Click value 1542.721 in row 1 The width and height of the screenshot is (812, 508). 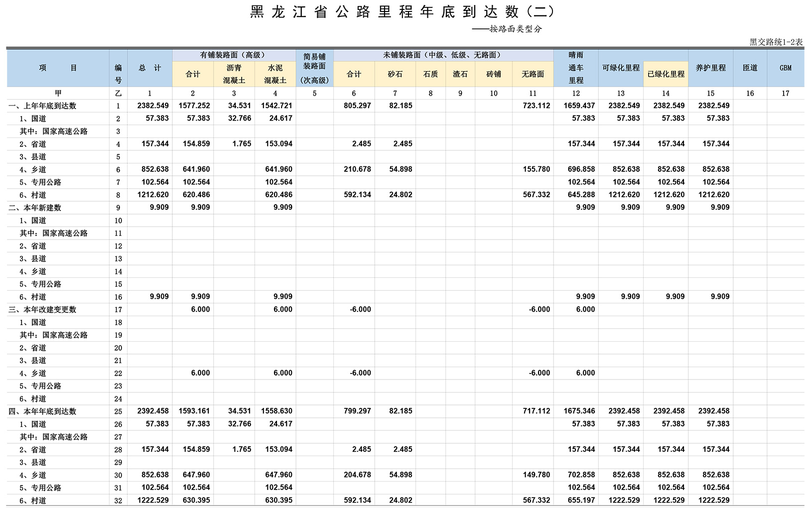(276, 106)
